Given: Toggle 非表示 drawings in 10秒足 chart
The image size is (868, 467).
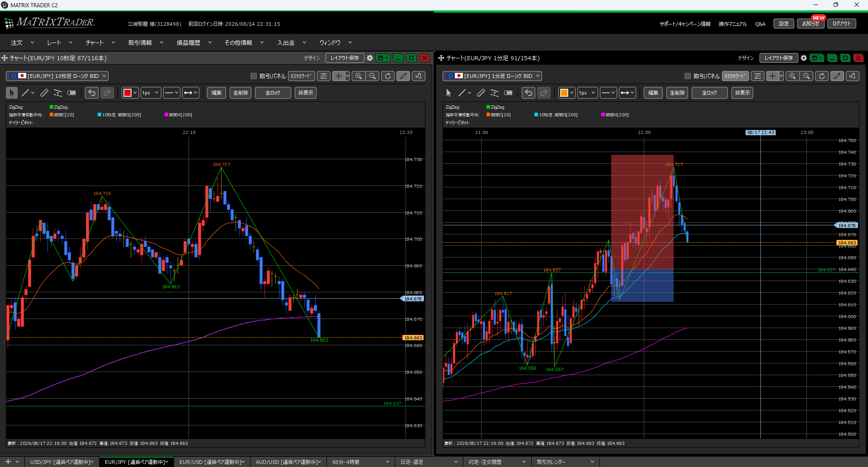Looking at the screenshot, I should click(306, 93).
